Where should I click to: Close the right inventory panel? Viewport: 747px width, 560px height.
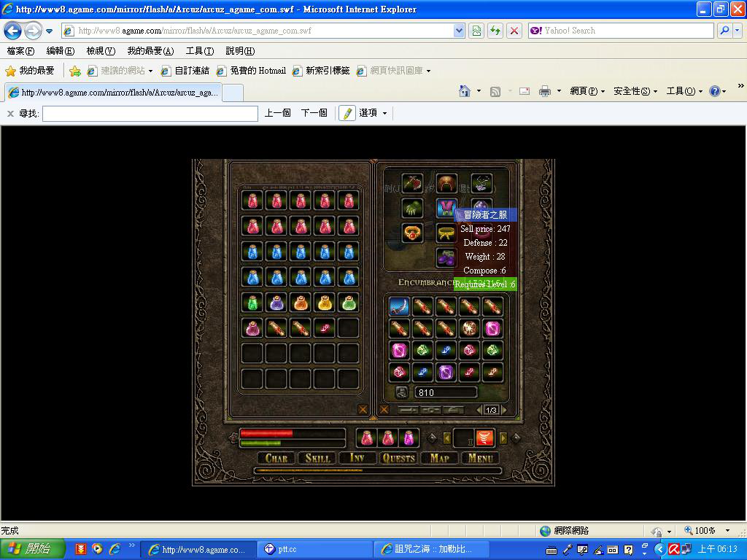coord(384,410)
